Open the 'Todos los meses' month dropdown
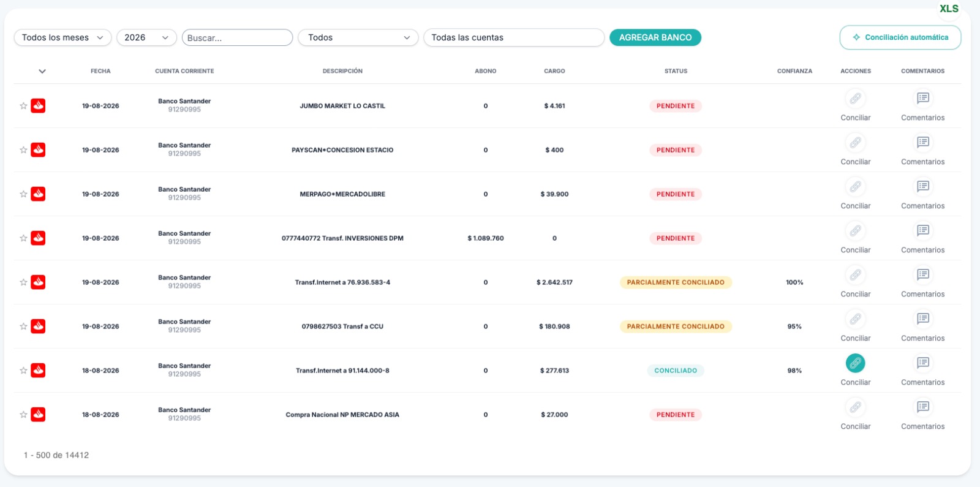The image size is (980, 487). 62,37
